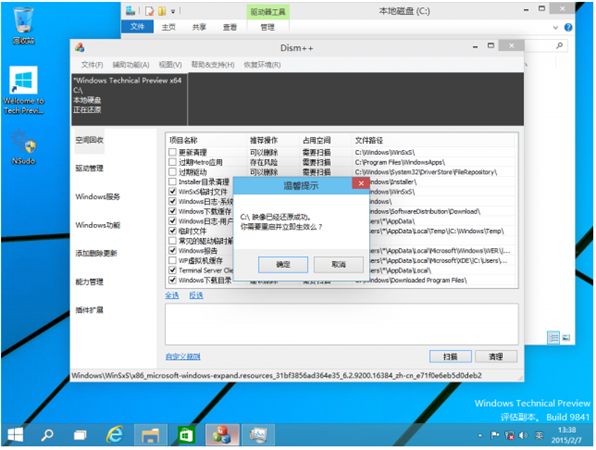Open the last taskbar app icon
This screenshot has width=596, height=450.
pyautogui.click(x=258, y=434)
